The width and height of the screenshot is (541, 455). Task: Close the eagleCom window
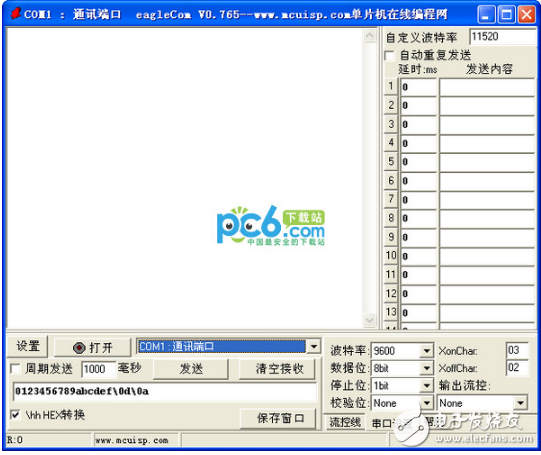point(527,14)
